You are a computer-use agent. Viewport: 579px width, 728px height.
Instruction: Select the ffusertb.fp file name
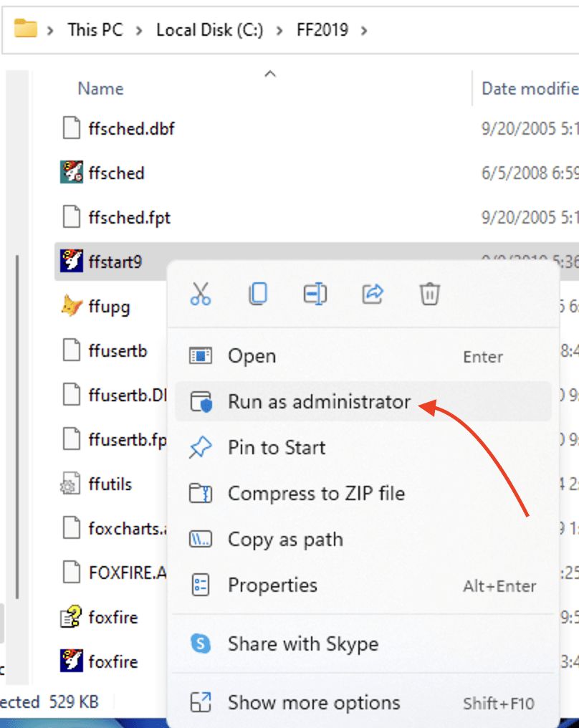tap(128, 440)
